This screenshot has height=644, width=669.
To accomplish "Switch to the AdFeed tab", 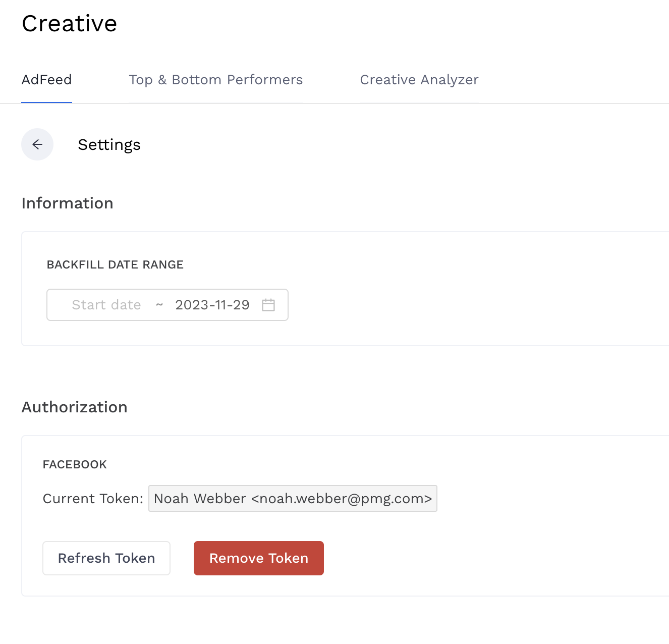I will pyautogui.click(x=46, y=80).
